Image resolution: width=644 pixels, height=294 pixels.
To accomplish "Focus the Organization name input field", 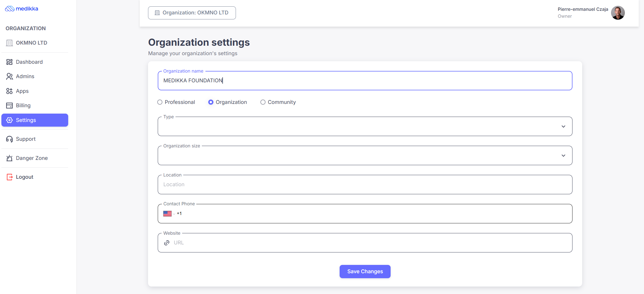I will [365, 81].
